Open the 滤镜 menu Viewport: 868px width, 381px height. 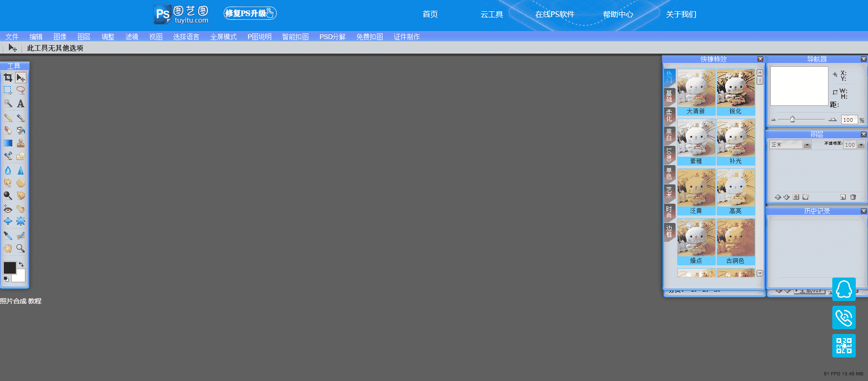coord(132,37)
